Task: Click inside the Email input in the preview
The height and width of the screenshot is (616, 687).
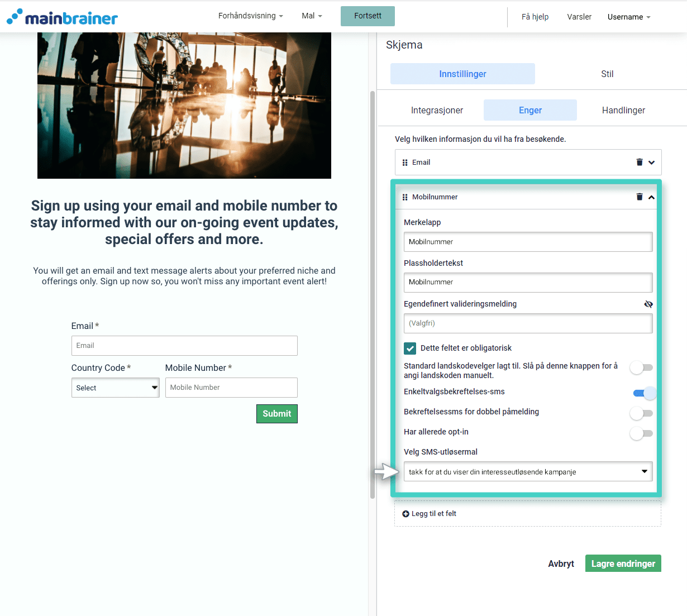Action: pyautogui.click(x=184, y=345)
